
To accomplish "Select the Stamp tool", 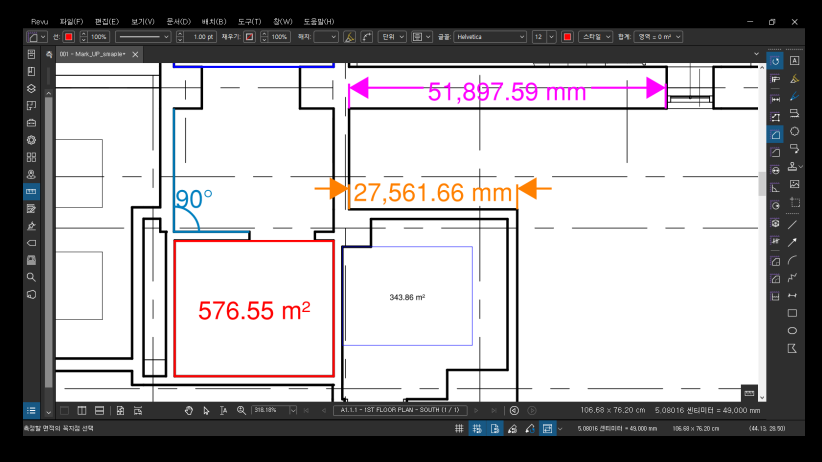I will (x=793, y=167).
